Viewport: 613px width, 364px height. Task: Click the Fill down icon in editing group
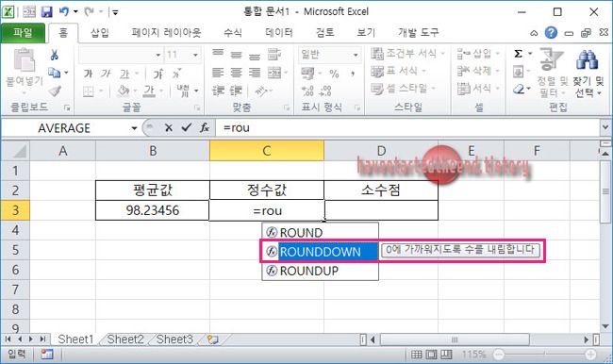pos(519,72)
